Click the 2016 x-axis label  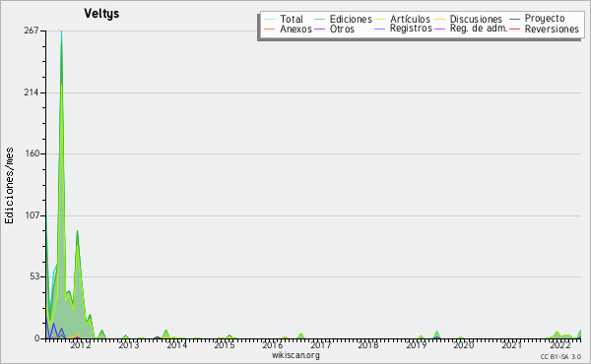(x=273, y=345)
